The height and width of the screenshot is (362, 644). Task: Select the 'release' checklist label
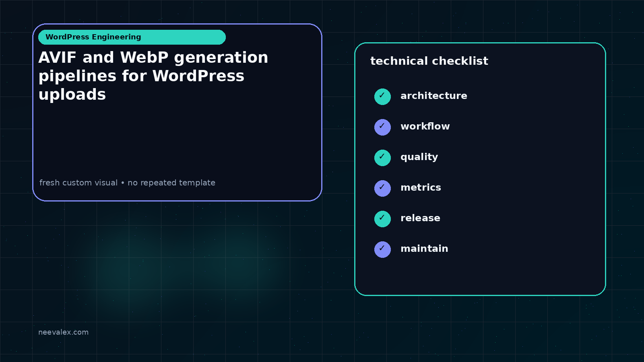point(420,218)
